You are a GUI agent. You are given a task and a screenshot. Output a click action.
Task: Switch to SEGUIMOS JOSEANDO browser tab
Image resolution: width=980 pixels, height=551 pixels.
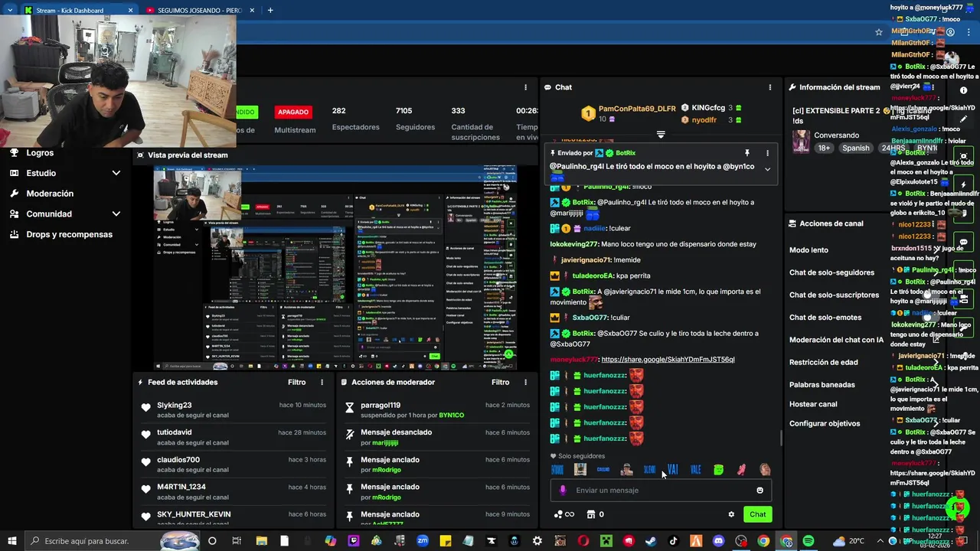(x=201, y=10)
